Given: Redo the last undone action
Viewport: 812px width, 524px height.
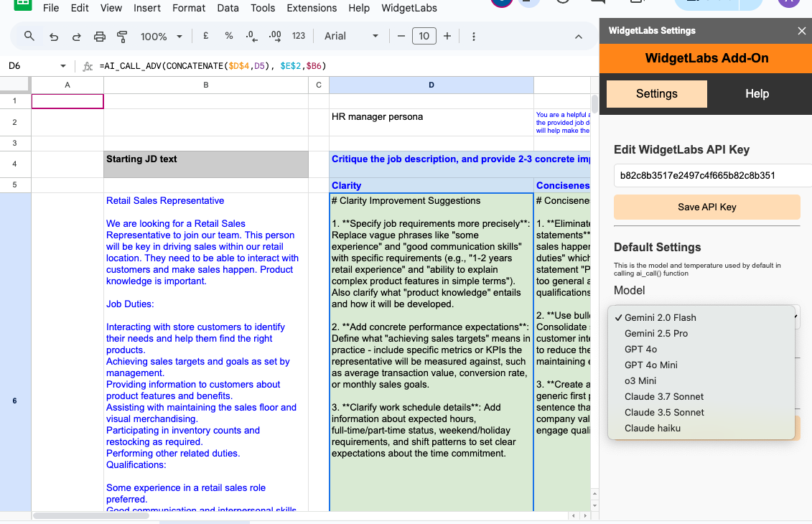Looking at the screenshot, I should coord(76,37).
